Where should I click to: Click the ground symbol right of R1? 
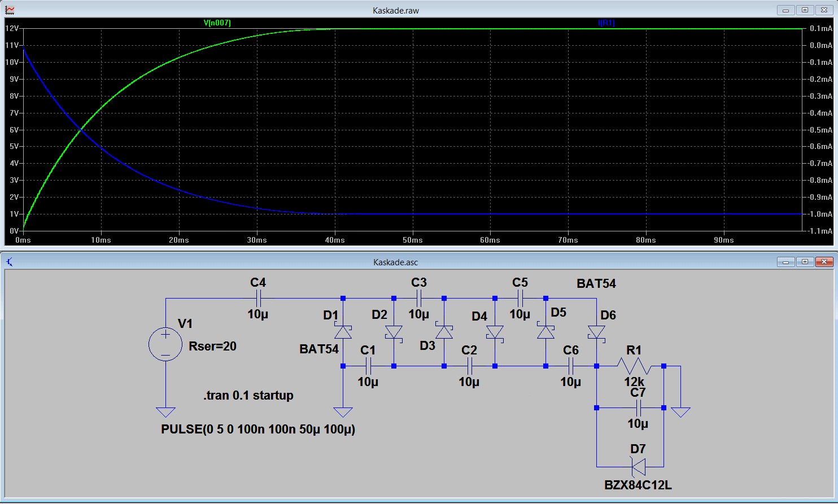(680, 412)
